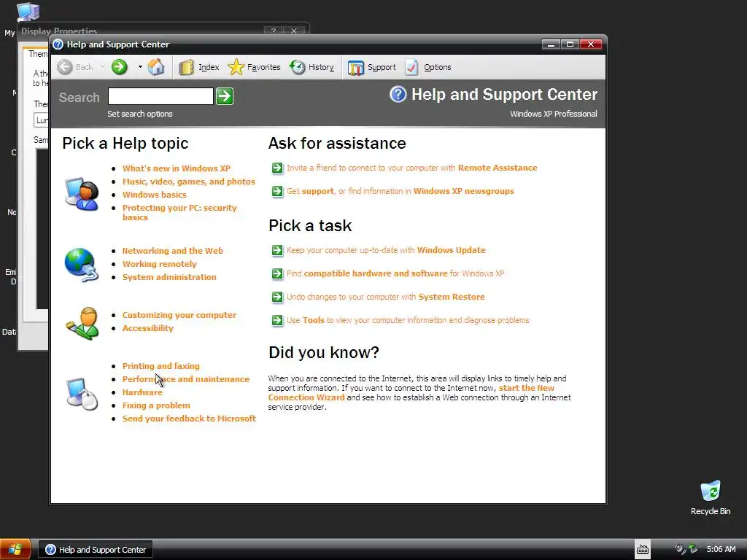
Task: Click the Windows Start button
Action: pyautogui.click(x=15, y=549)
